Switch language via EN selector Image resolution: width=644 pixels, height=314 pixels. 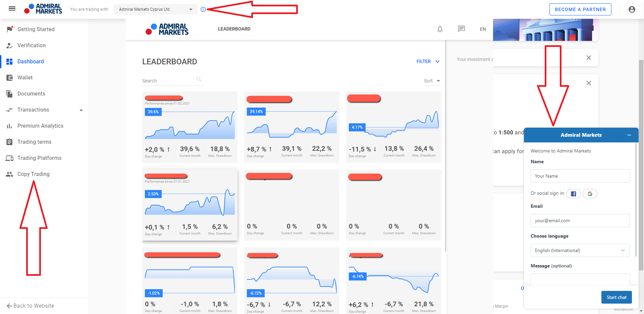tap(483, 29)
